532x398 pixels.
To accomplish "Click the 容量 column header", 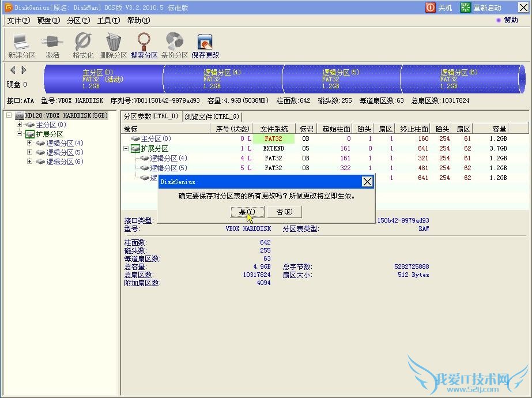I will click(491, 129).
